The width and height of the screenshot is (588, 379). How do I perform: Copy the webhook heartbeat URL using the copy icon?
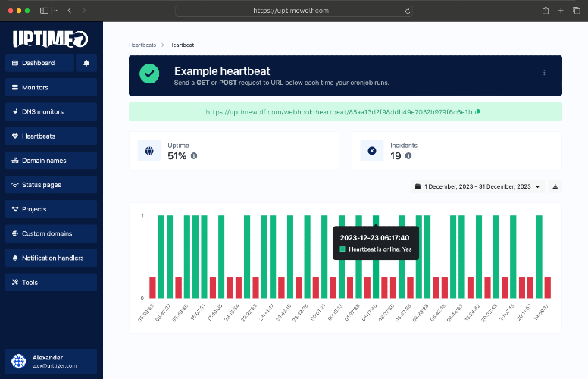tap(477, 112)
